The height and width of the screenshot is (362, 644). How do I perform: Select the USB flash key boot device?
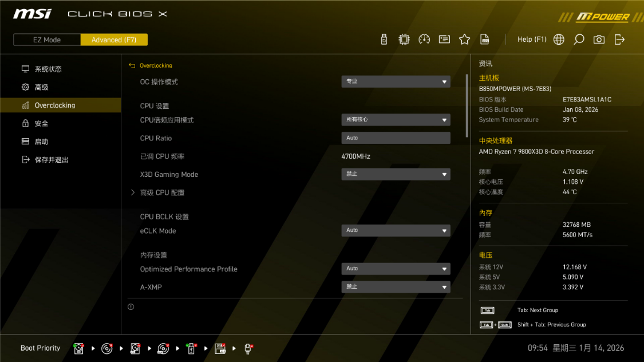point(191,348)
